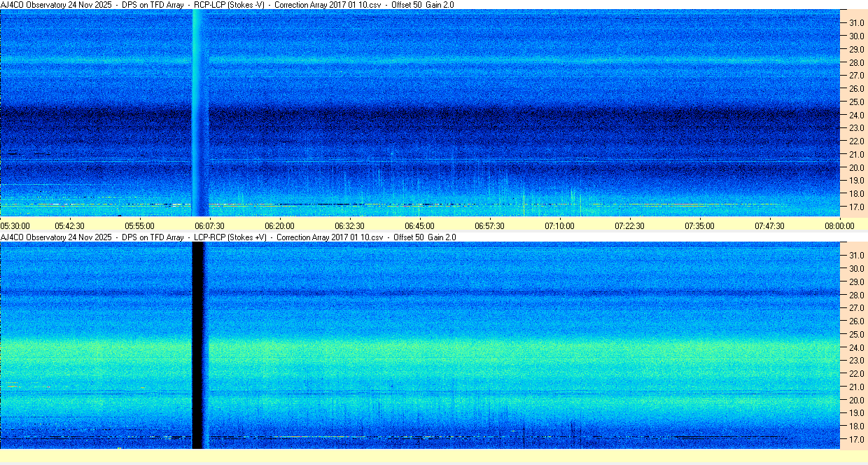Image resolution: width=868 pixels, height=465 pixels.
Task: Click the black vertical band in Stokes +V spectrogram
Action: [x=197, y=345]
